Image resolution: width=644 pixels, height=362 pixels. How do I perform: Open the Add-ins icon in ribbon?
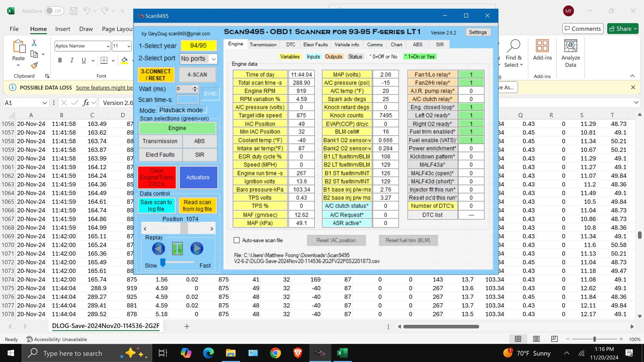click(542, 46)
